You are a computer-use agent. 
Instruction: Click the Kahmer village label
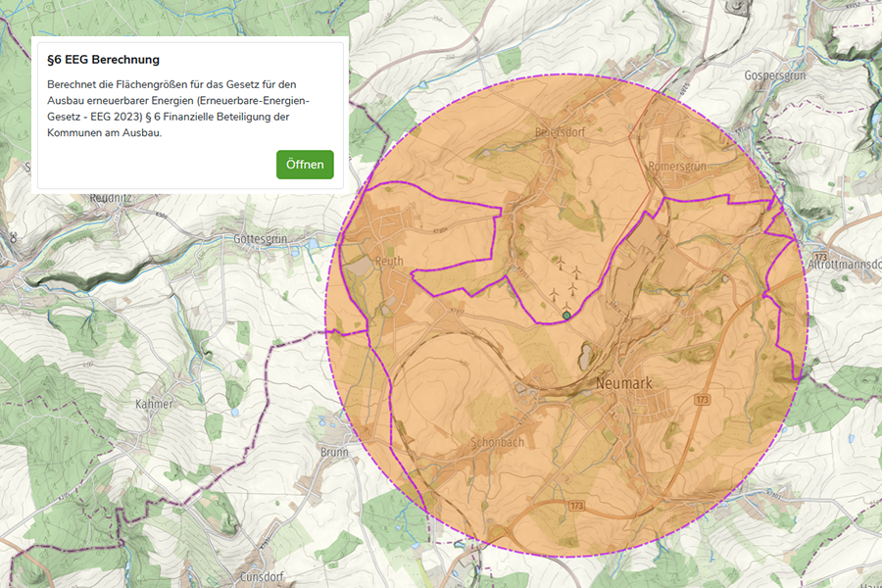point(155,404)
